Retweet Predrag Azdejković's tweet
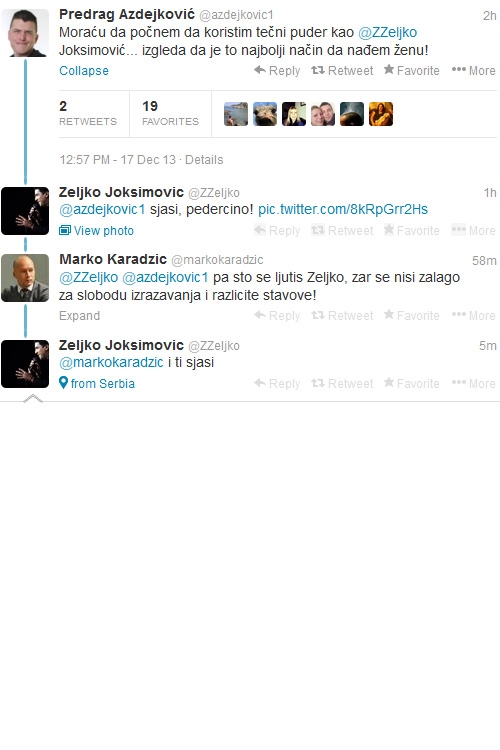Image resolution: width=500 pixels, height=750 pixels. (x=342, y=71)
